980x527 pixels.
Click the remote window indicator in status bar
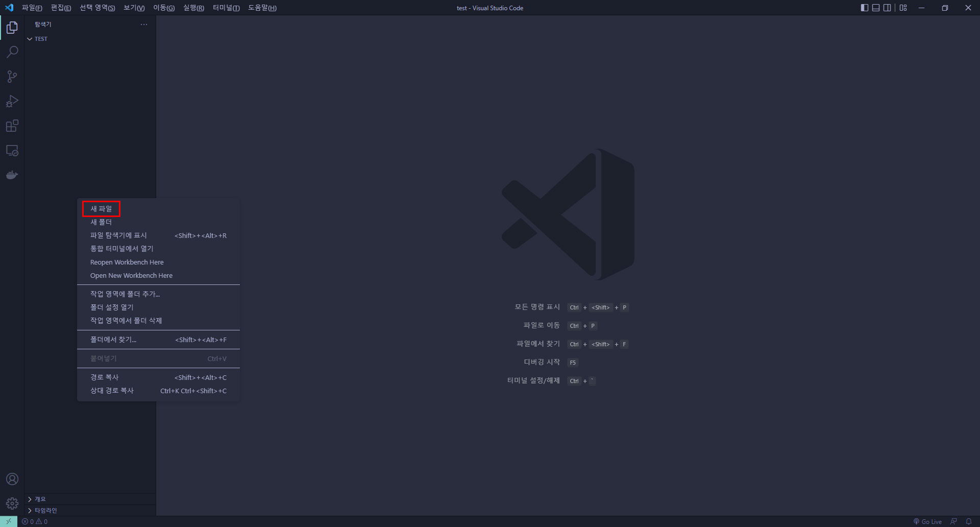(x=9, y=521)
